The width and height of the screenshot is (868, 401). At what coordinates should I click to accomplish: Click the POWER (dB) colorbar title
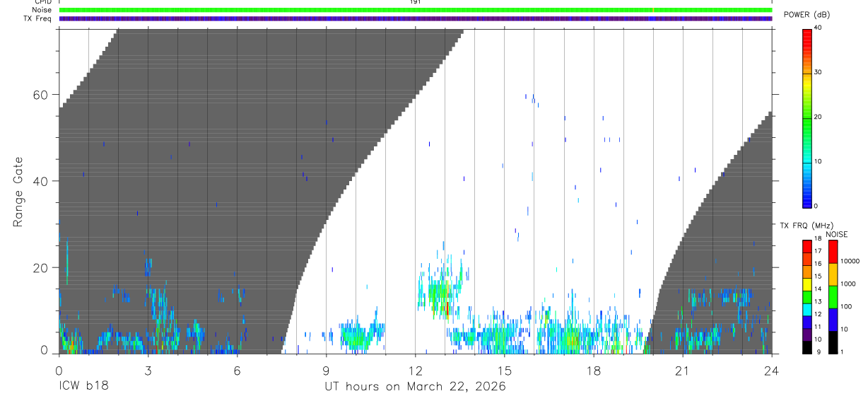tap(808, 14)
